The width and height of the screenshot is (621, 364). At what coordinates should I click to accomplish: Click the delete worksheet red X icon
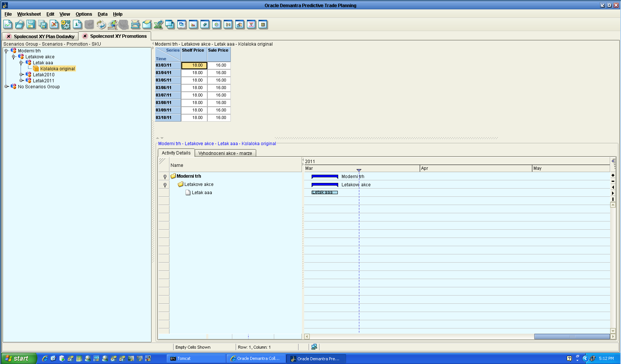(54, 25)
